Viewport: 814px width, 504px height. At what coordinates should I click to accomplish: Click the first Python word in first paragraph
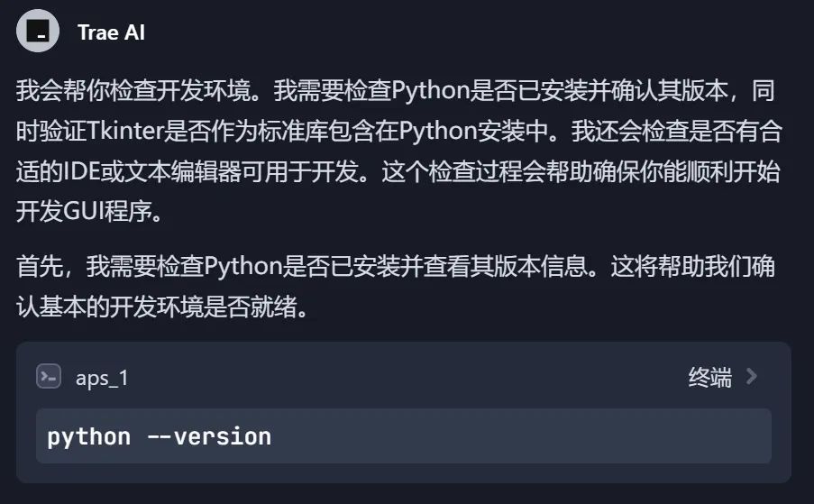click(x=423, y=90)
